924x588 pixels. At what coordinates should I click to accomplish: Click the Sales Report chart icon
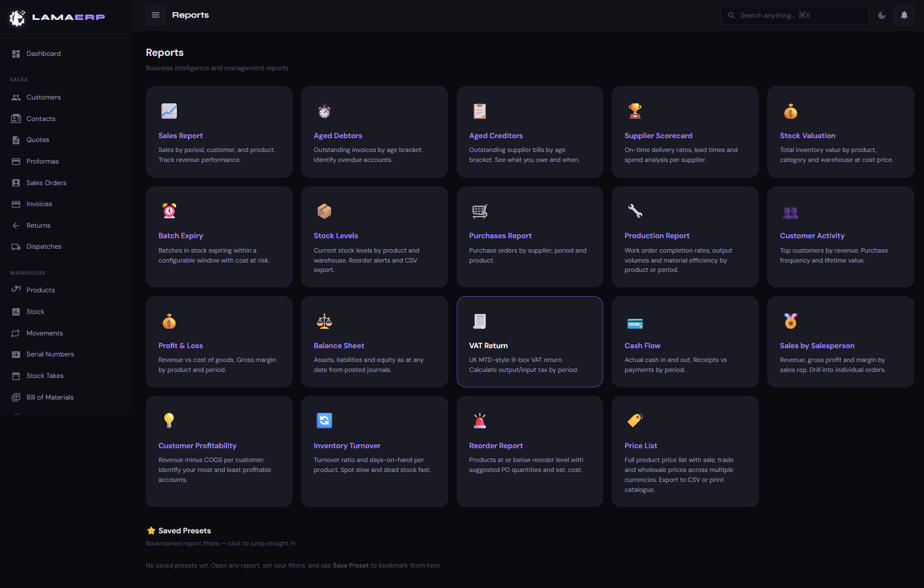(169, 111)
